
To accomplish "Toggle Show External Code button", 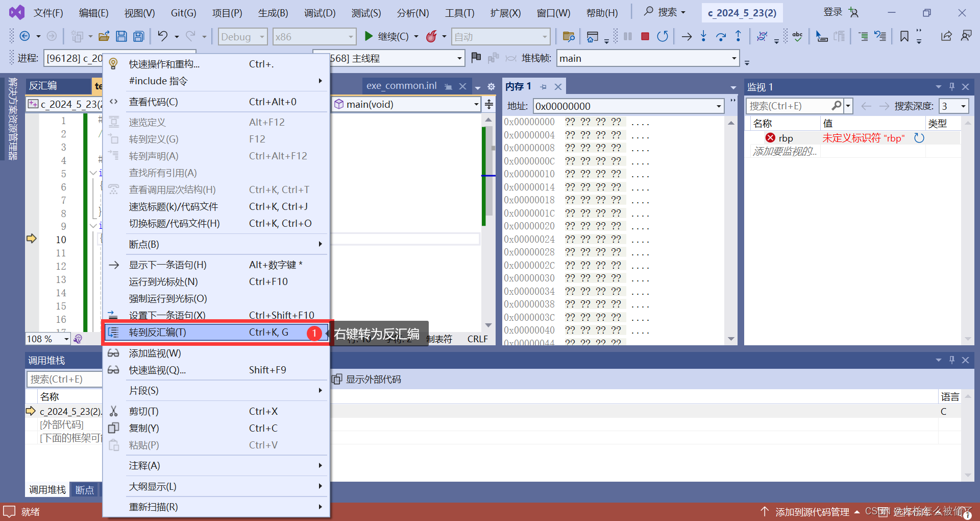I will (x=366, y=380).
